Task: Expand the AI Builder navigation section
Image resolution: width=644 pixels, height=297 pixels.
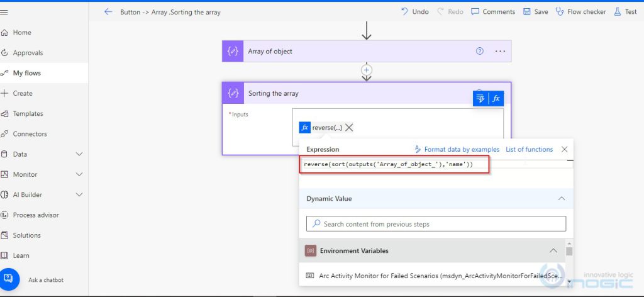Action: [x=79, y=194]
